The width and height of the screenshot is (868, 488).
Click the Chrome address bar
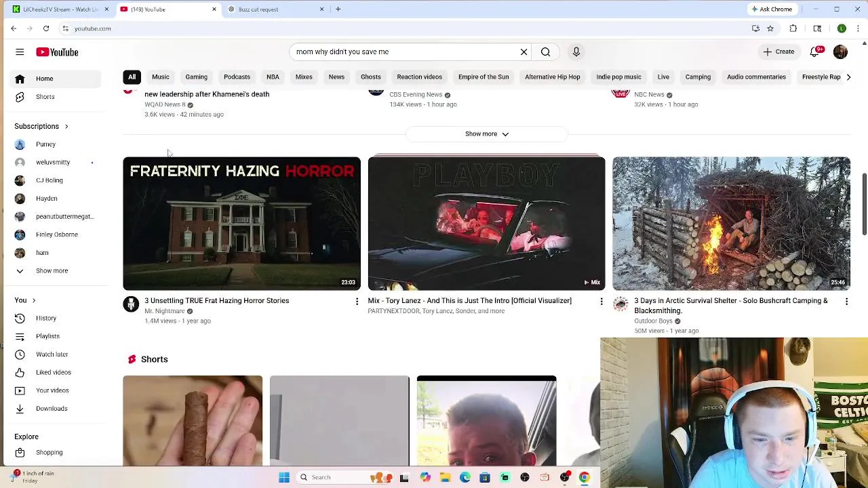407,28
